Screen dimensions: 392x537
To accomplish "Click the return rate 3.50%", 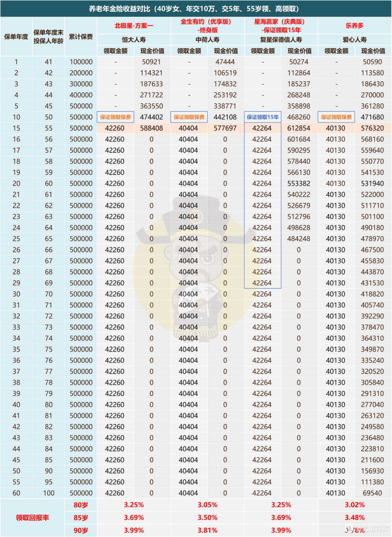I will pyautogui.click(x=208, y=518).
